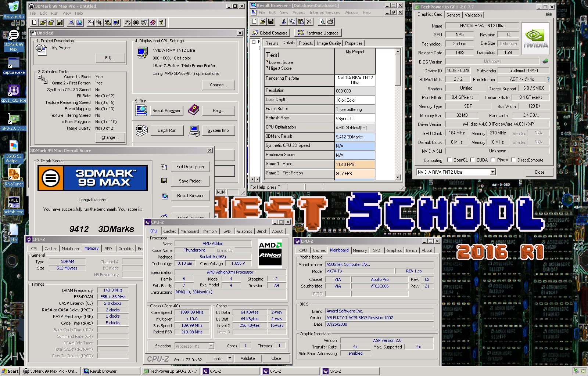The height and width of the screenshot is (376, 588).
Task: Click the Result Browser scrollbar down arrow
Action: [398, 177]
